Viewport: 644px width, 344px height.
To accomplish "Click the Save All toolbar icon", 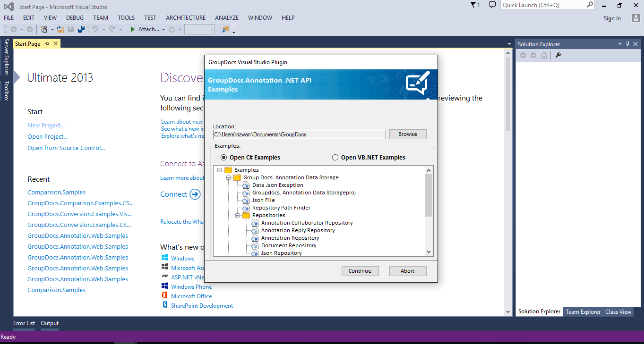I will 81,29.
